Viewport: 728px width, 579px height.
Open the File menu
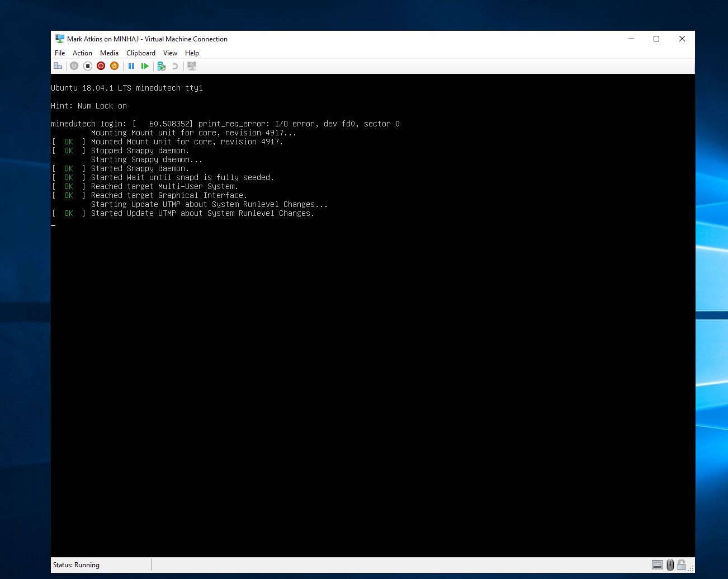pyautogui.click(x=60, y=53)
